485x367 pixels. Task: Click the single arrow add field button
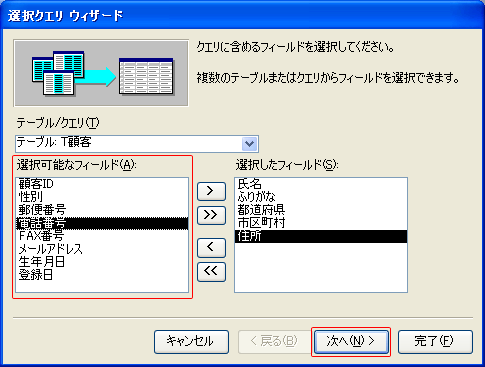pyautogui.click(x=211, y=191)
